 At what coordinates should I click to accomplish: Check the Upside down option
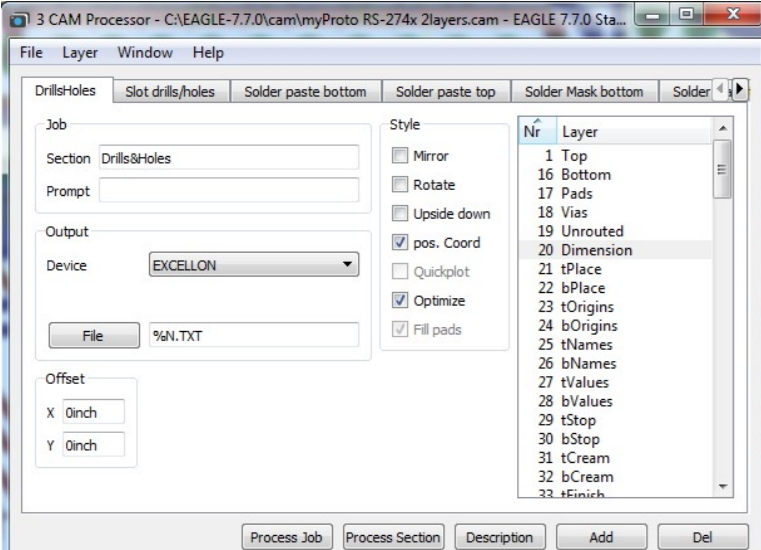tap(400, 214)
